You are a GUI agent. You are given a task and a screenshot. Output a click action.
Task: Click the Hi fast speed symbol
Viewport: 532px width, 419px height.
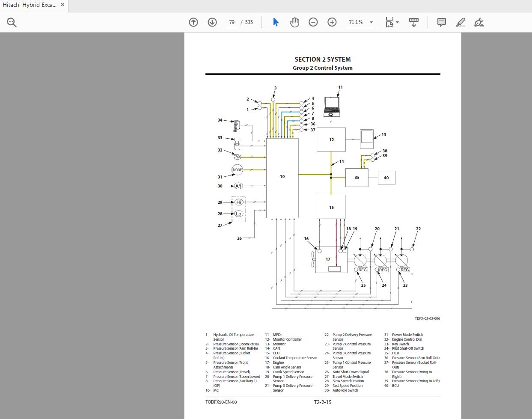239,202
